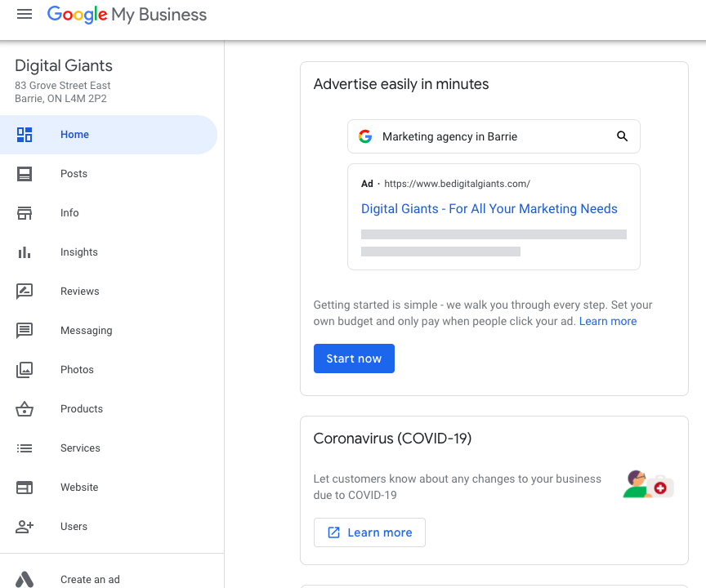The width and height of the screenshot is (706, 588).
Task: Click the Users add-person icon
Action: click(25, 527)
